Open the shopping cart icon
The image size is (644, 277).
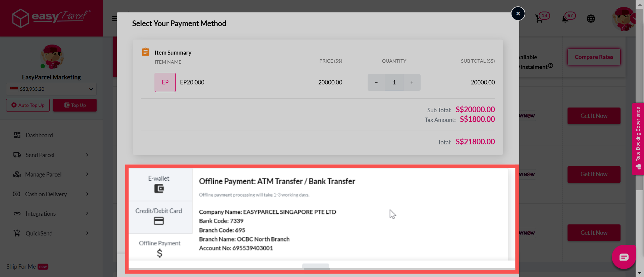pos(539,18)
